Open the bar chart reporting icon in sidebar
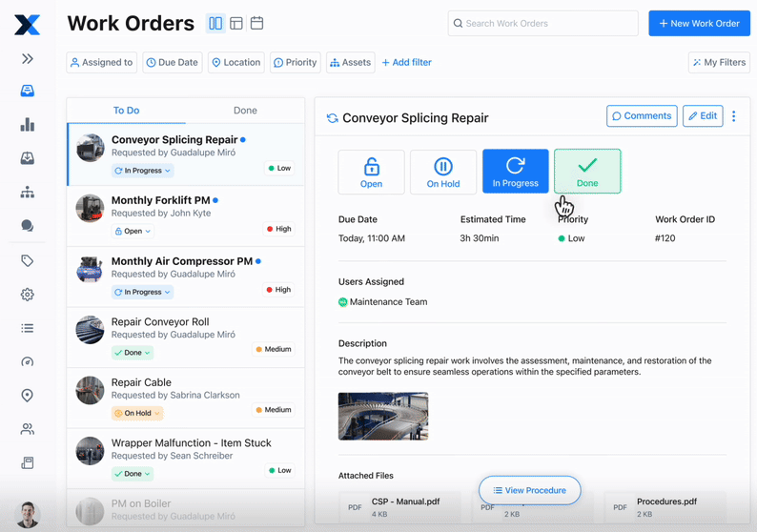 27,125
